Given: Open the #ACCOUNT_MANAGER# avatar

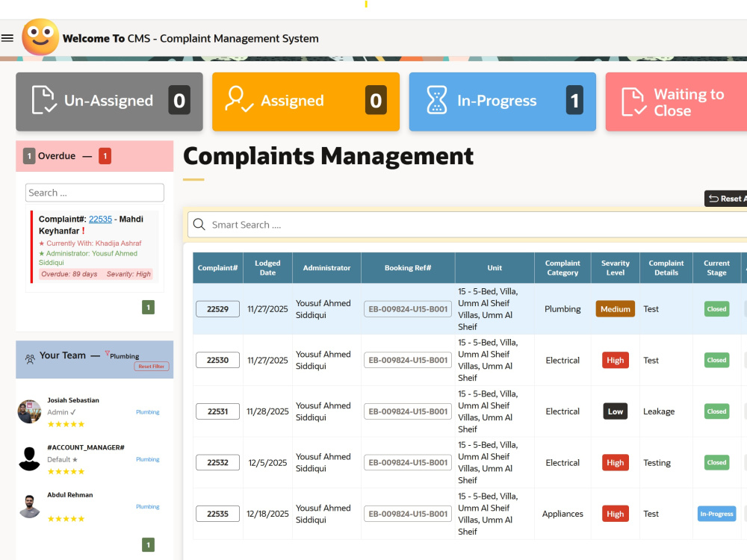Looking at the screenshot, I should click(x=30, y=458).
